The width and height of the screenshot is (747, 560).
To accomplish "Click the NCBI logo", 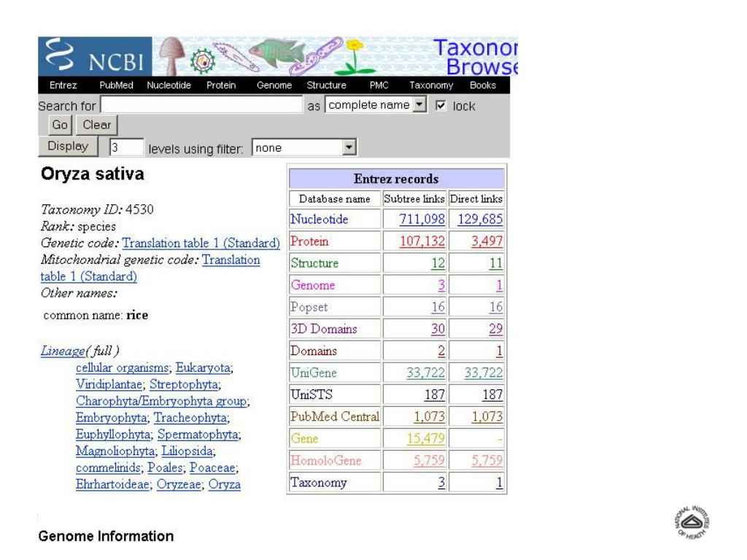I will pyautogui.click(x=95, y=56).
